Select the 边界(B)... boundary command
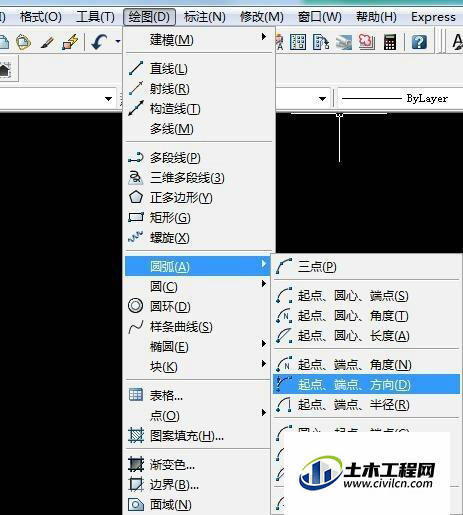 click(x=198, y=485)
